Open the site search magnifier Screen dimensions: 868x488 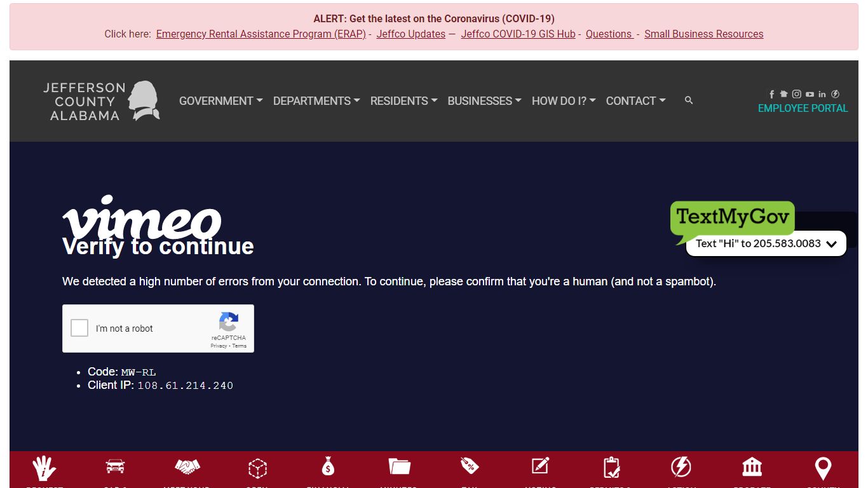(x=689, y=100)
